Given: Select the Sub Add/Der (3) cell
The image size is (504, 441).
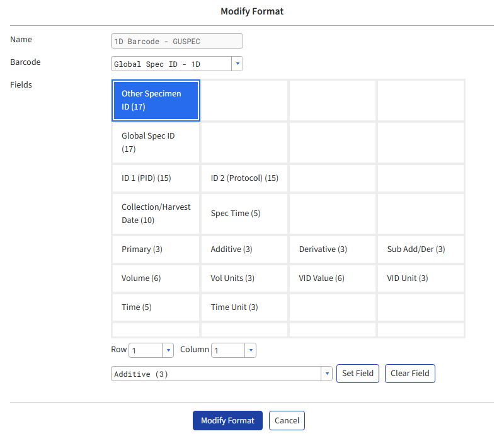Looking at the screenshot, I should tap(421, 249).
